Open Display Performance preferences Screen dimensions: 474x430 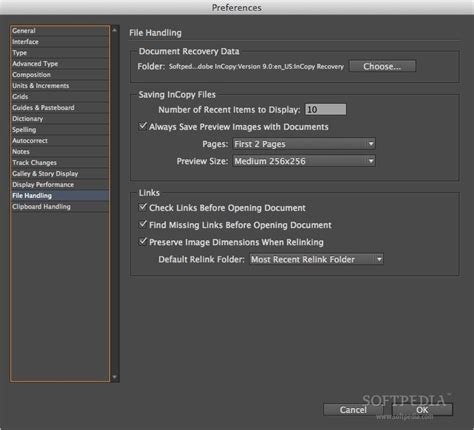pyautogui.click(x=60, y=185)
